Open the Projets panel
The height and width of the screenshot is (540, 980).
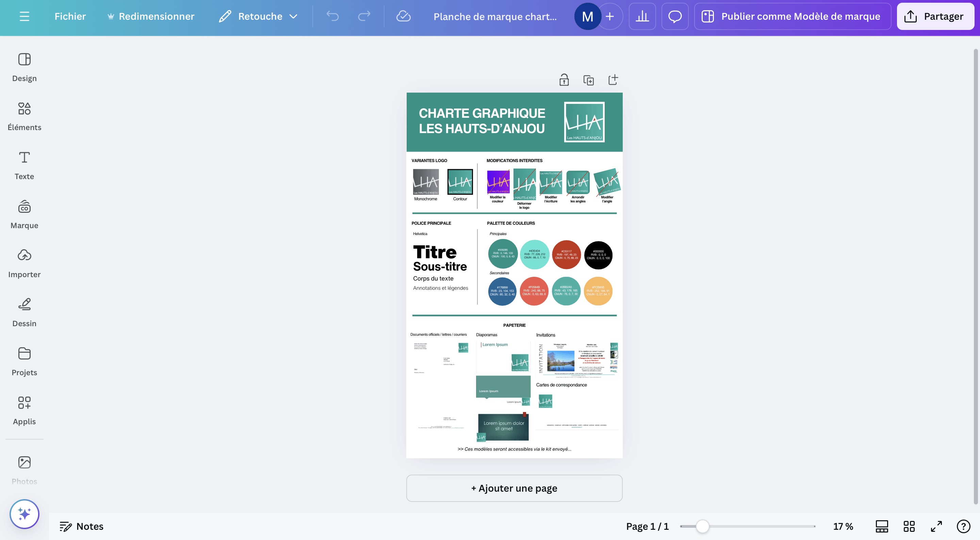[x=24, y=362]
